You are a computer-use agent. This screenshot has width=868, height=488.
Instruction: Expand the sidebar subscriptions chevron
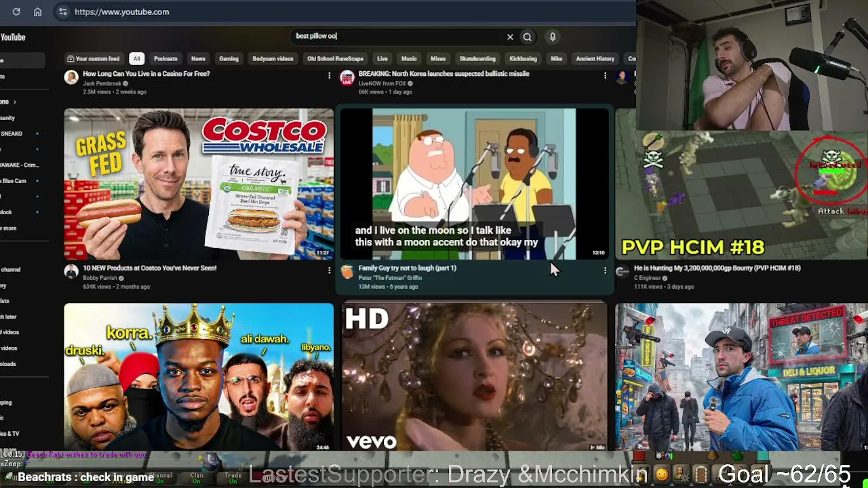pyautogui.click(x=14, y=102)
